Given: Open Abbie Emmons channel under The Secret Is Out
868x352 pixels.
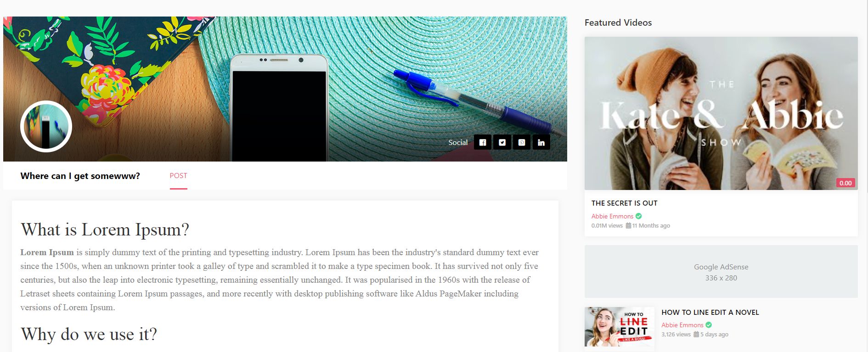Looking at the screenshot, I should (612, 216).
